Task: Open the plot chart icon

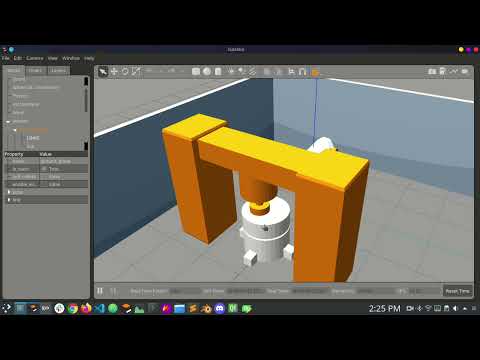Action: [454, 71]
